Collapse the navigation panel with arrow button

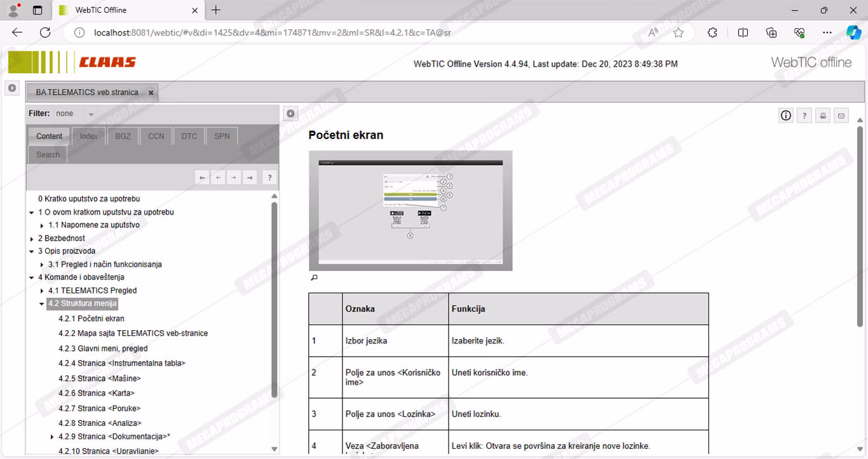290,114
